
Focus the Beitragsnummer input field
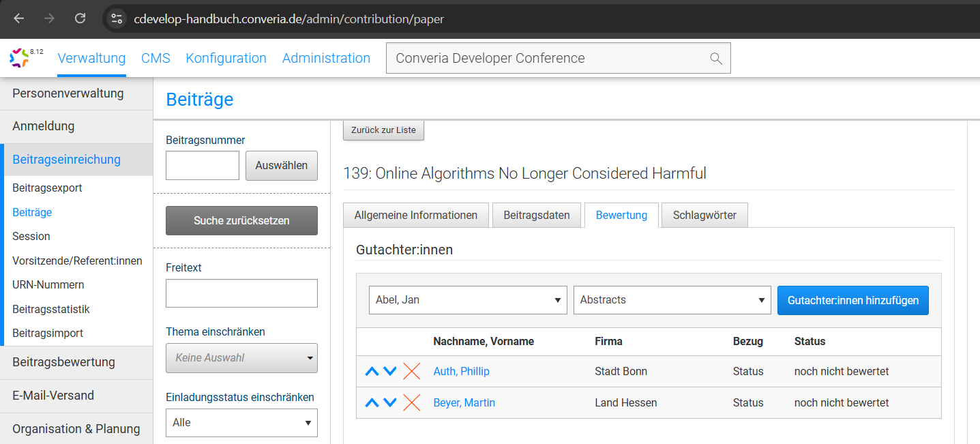click(x=203, y=166)
